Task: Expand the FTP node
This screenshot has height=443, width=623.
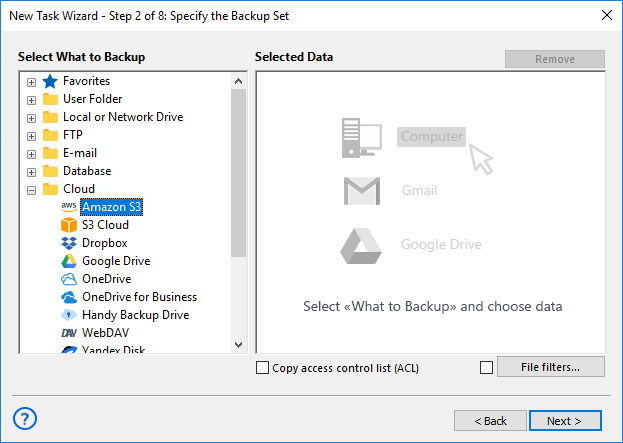Action: [x=31, y=136]
